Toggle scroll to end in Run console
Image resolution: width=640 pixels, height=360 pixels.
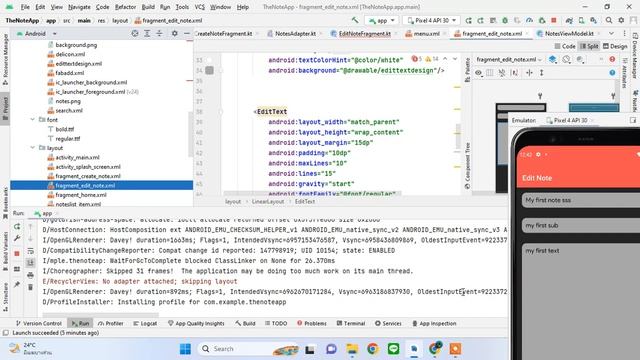(31, 263)
